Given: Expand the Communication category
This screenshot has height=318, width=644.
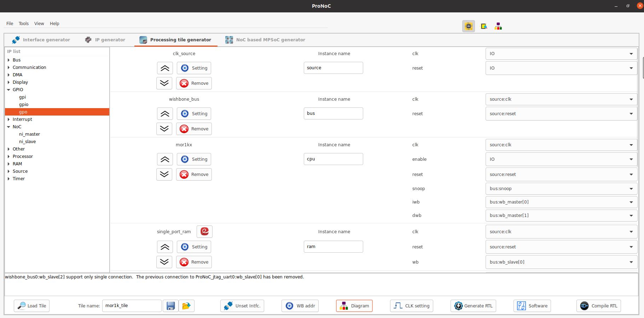Looking at the screenshot, I should coord(8,67).
